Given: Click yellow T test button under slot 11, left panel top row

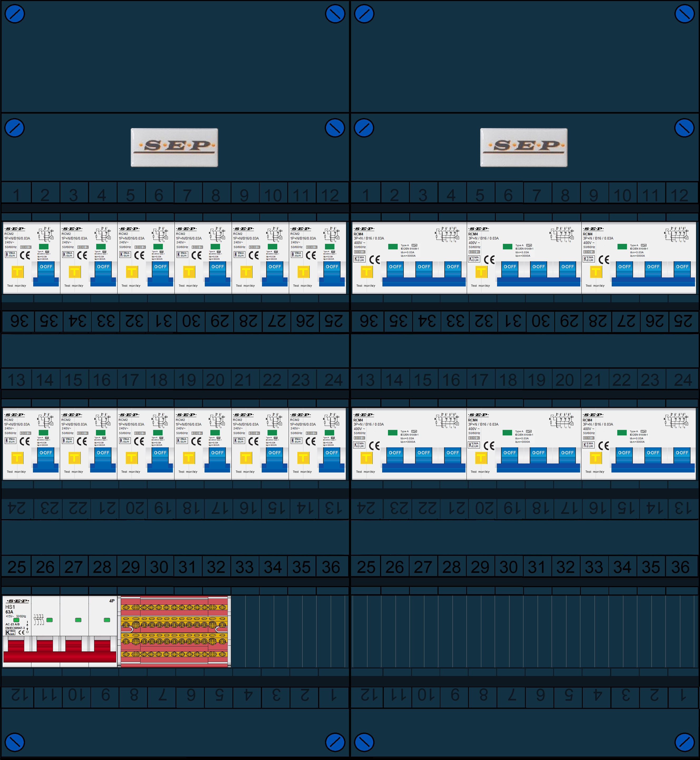Looking at the screenshot, I should 303,271.
